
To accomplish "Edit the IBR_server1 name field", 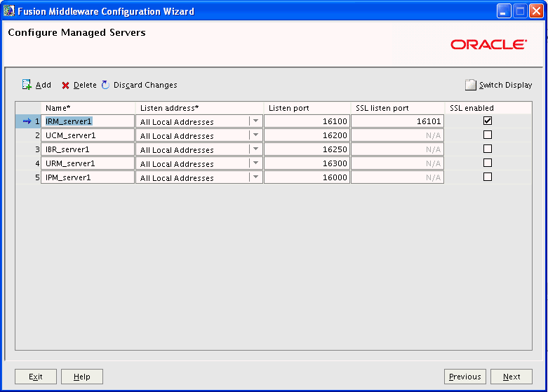I will tap(88, 149).
